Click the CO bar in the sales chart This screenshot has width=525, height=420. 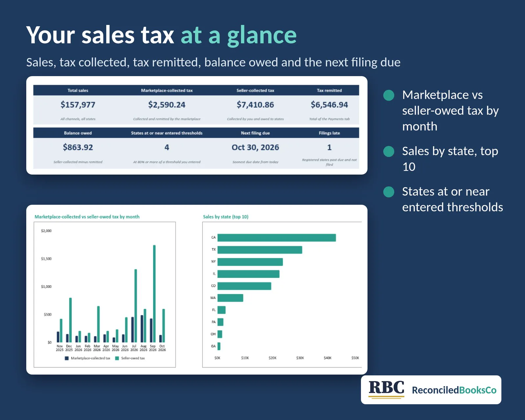pos(244,286)
